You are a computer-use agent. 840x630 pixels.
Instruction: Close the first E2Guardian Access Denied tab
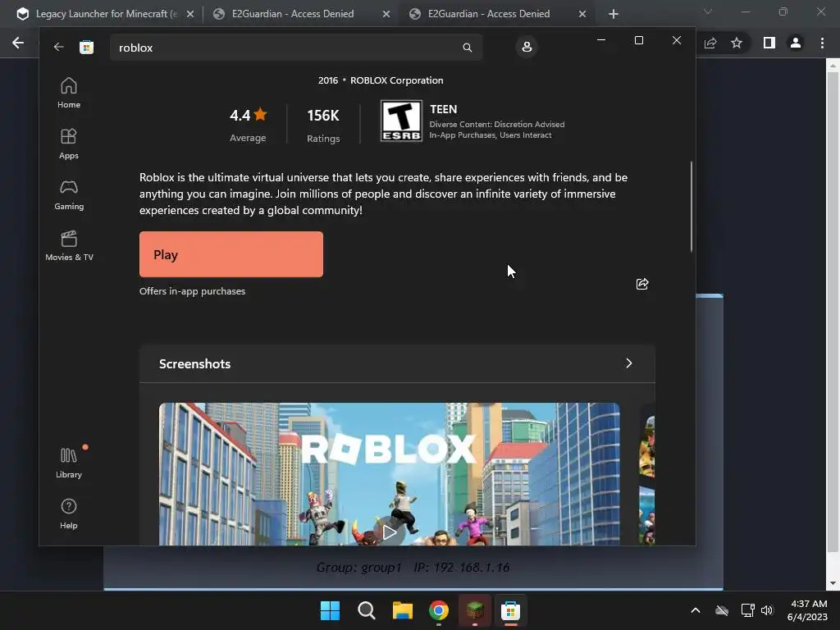[x=386, y=14]
